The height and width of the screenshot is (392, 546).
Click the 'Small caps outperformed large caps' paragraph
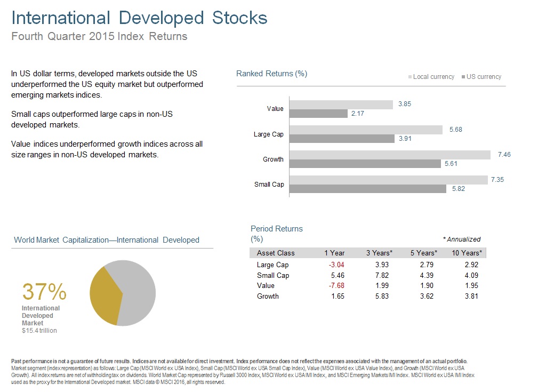click(92, 119)
